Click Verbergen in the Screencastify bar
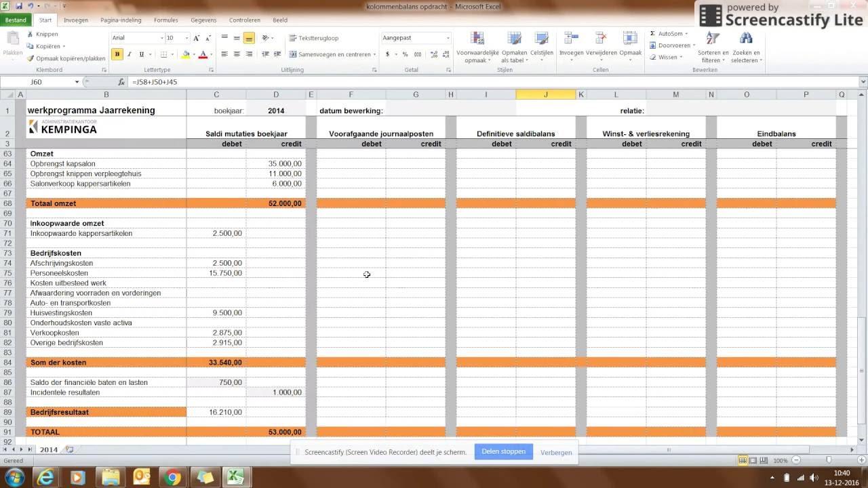 click(556, 452)
